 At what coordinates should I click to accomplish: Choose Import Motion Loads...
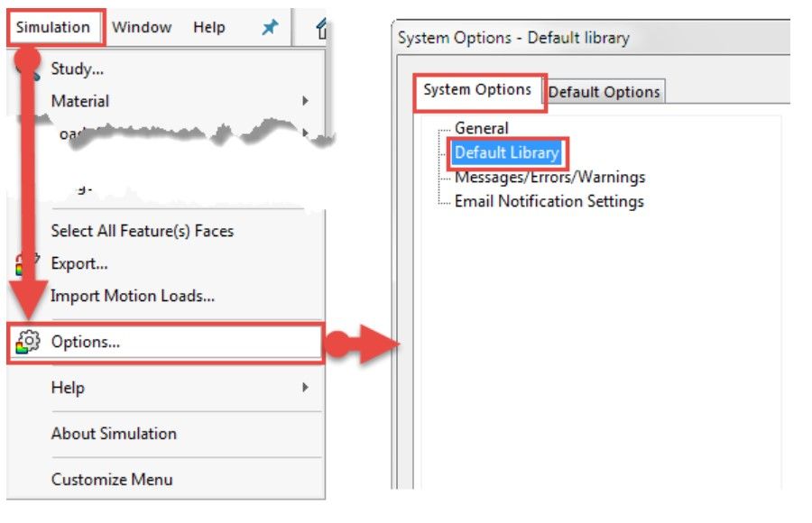[133, 296]
